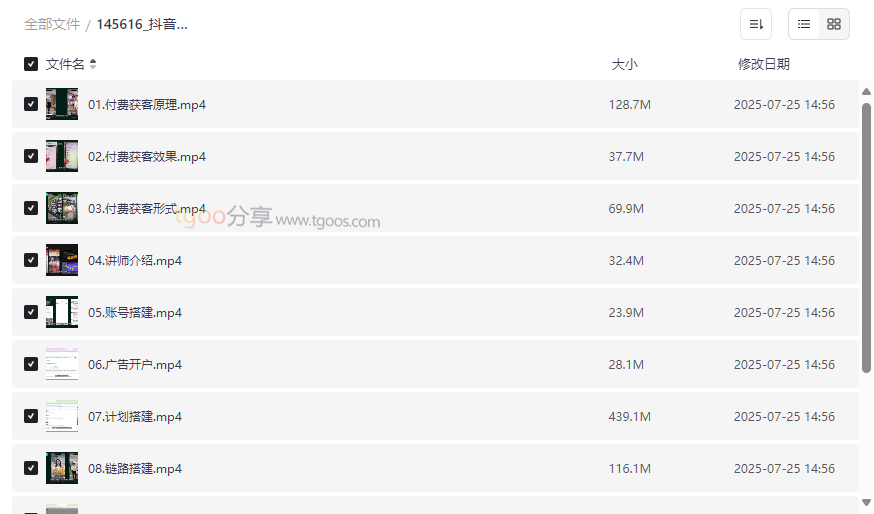The width and height of the screenshot is (874, 514).
Task: Click the 06.广告开户.mp4 thumbnail icon
Action: tap(62, 365)
